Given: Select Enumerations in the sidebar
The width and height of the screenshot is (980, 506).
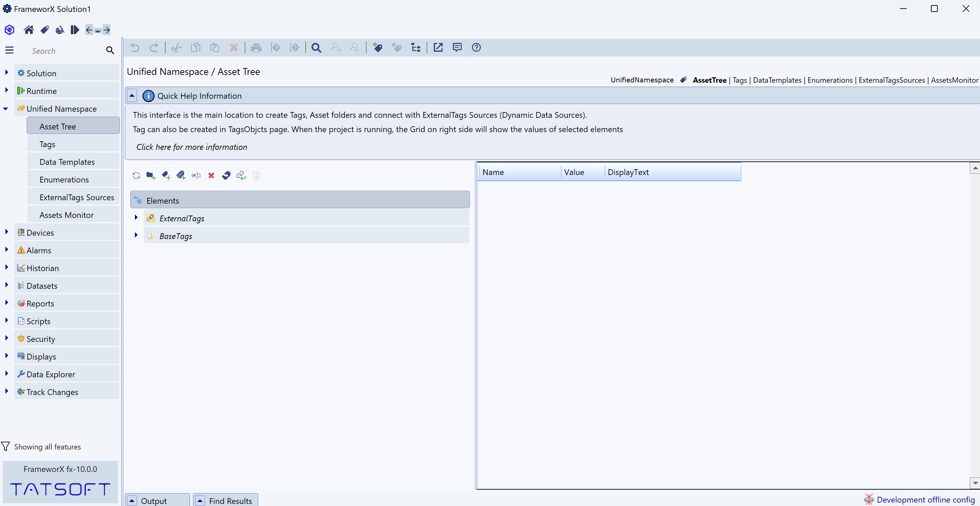Looking at the screenshot, I should (x=73, y=179).
